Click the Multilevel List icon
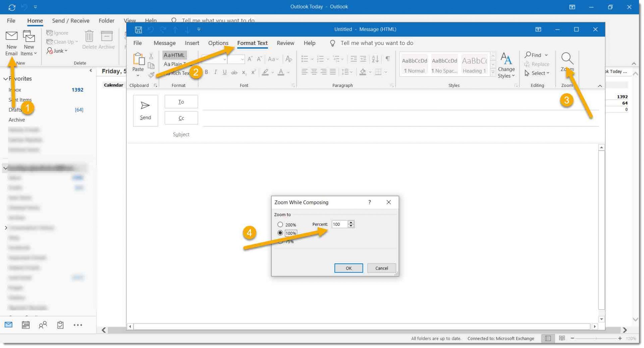 (336, 59)
